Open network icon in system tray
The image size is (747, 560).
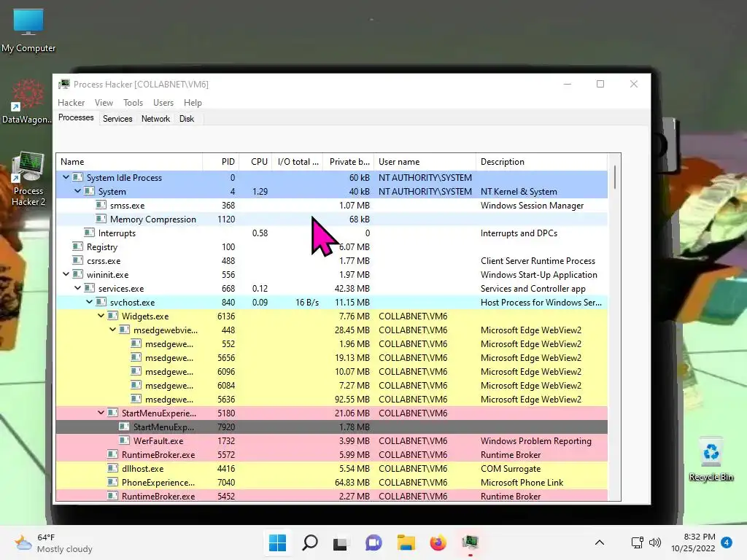(x=637, y=542)
